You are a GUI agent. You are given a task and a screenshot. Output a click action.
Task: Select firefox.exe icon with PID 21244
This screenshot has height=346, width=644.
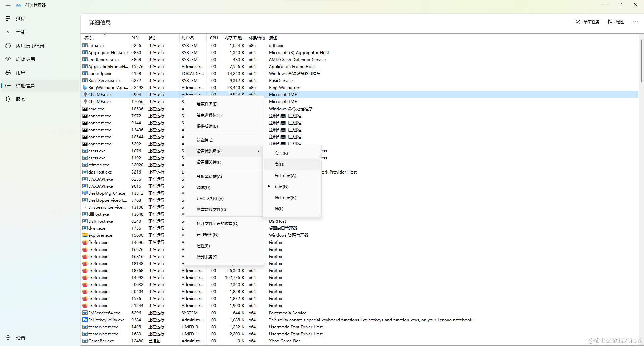(85, 306)
